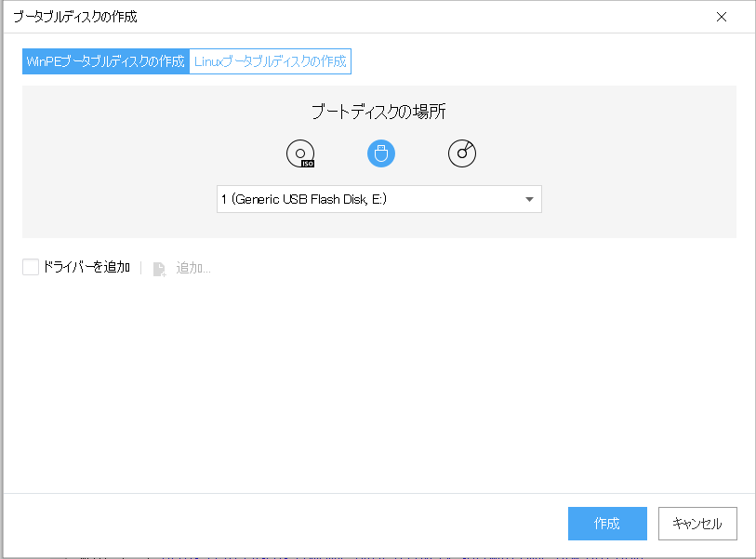Click the 作成 button
Screen dimensions: 756x559
[x=607, y=524]
